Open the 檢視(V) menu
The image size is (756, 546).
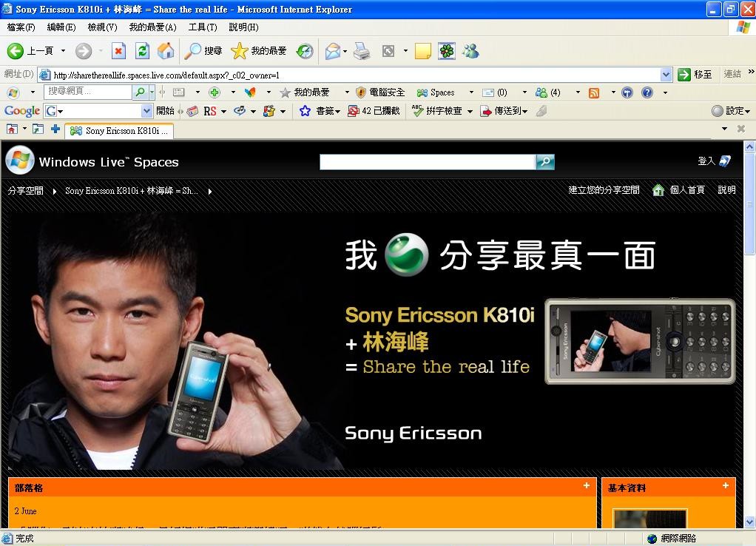click(102, 27)
